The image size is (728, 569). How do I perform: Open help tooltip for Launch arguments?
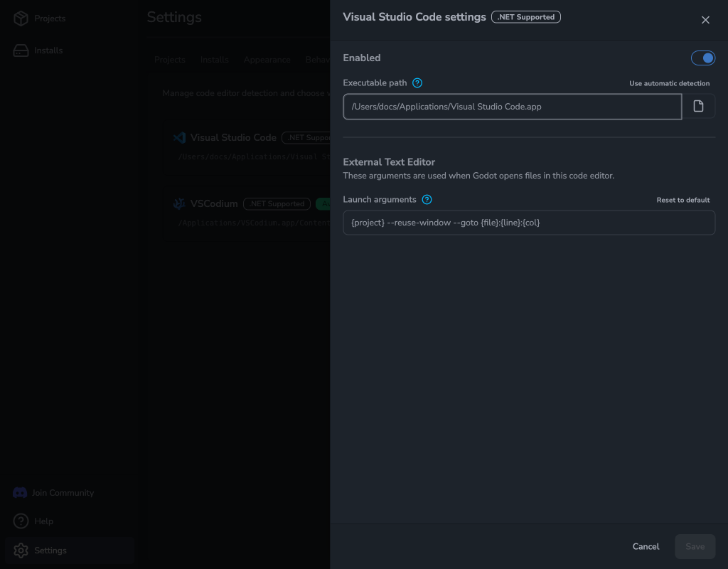(427, 200)
